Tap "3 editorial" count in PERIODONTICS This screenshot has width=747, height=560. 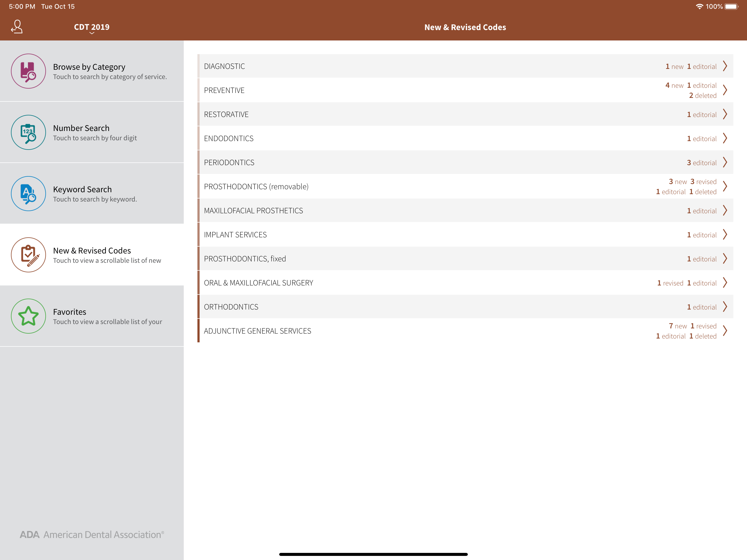tap(702, 162)
